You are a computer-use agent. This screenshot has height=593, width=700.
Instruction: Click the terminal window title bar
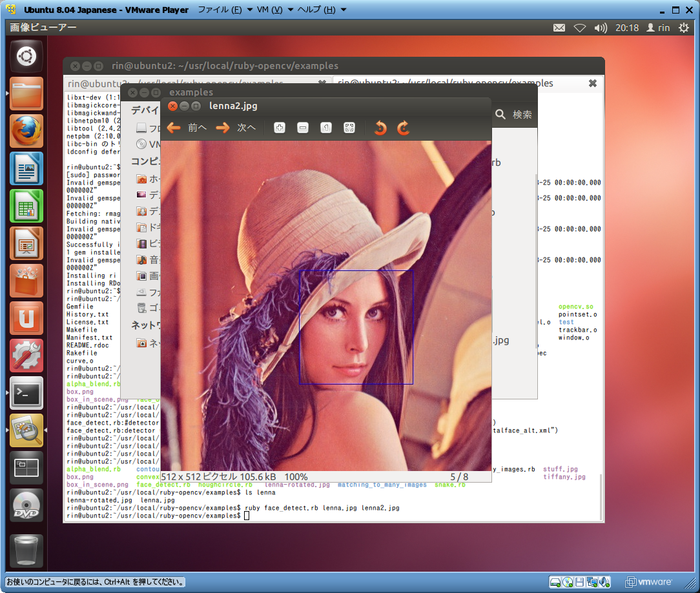click(x=334, y=66)
